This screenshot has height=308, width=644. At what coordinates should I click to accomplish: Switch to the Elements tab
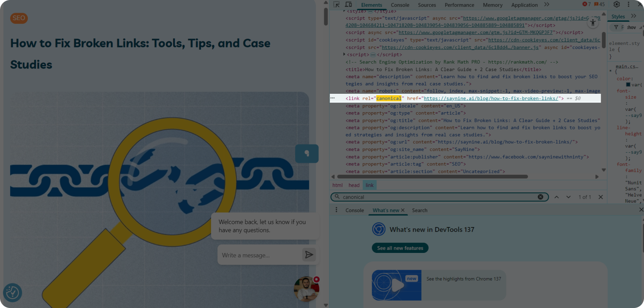pyautogui.click(x=371, y=5)
